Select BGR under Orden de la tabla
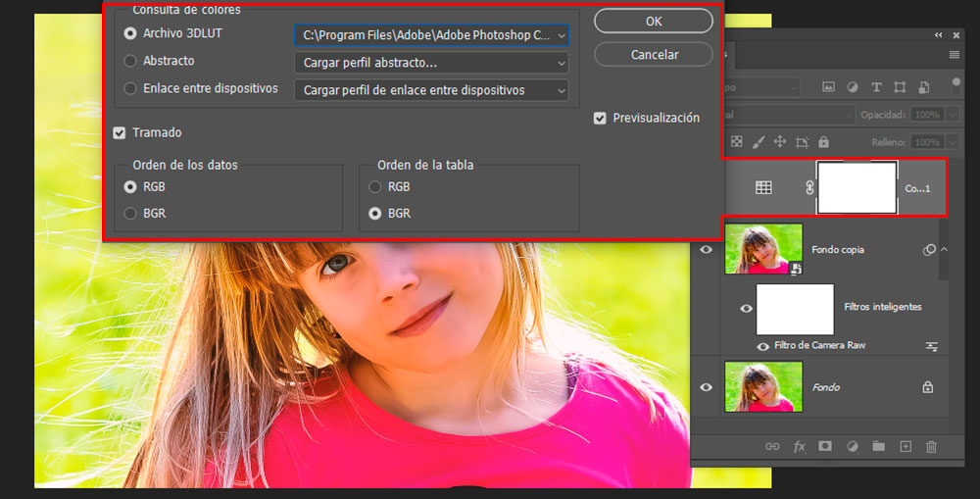This screenshot has height=499, width=980. click(x=375, y=214)
